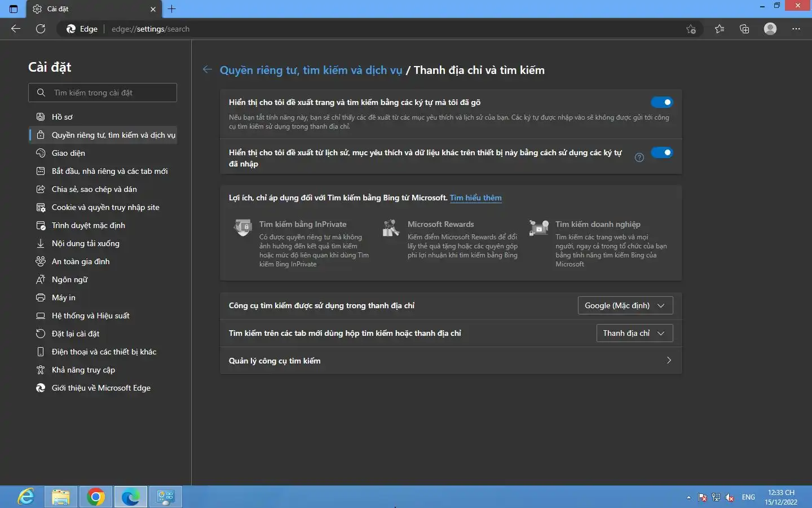Expand Quản lý công cụ tìm kiếm row

click(x=451, y=361)
